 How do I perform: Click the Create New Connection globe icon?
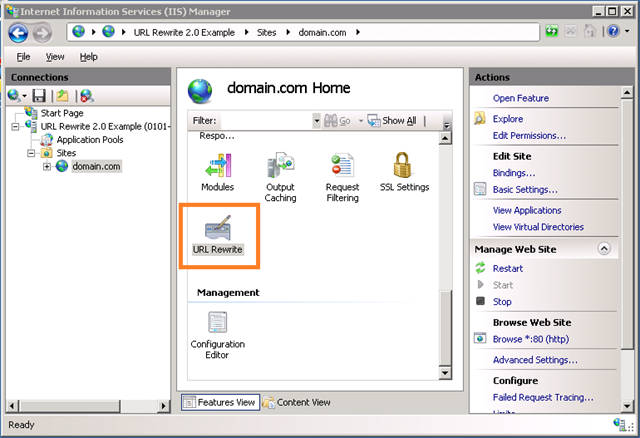click(14, 96)
